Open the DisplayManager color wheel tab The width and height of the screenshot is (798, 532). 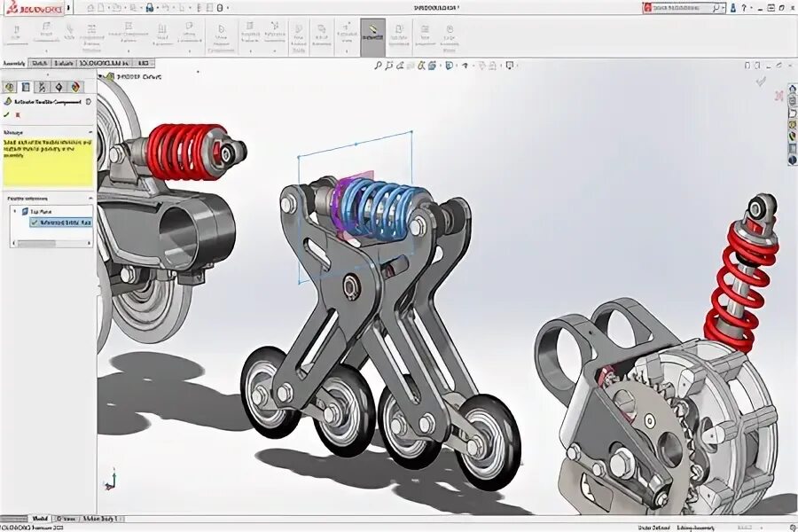click(x=75, y=87)
